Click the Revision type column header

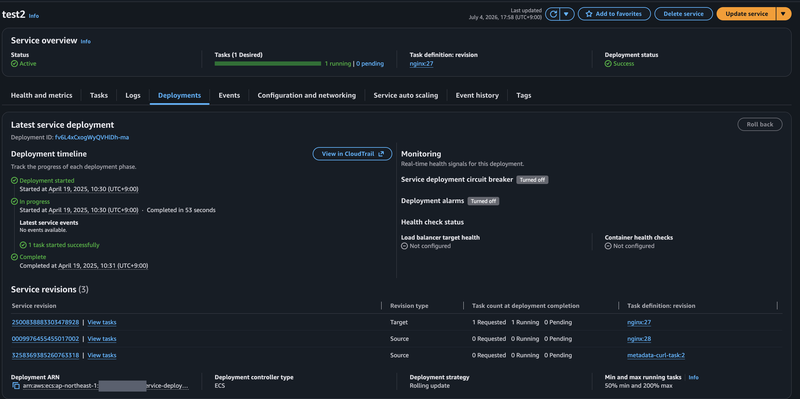[409, 306]
